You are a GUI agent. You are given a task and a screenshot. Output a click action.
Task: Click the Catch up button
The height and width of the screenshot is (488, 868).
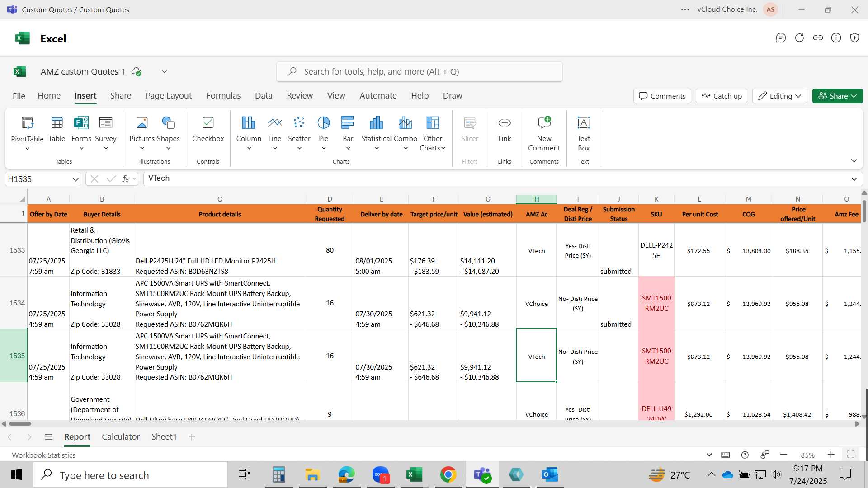(x=722, y=96)
